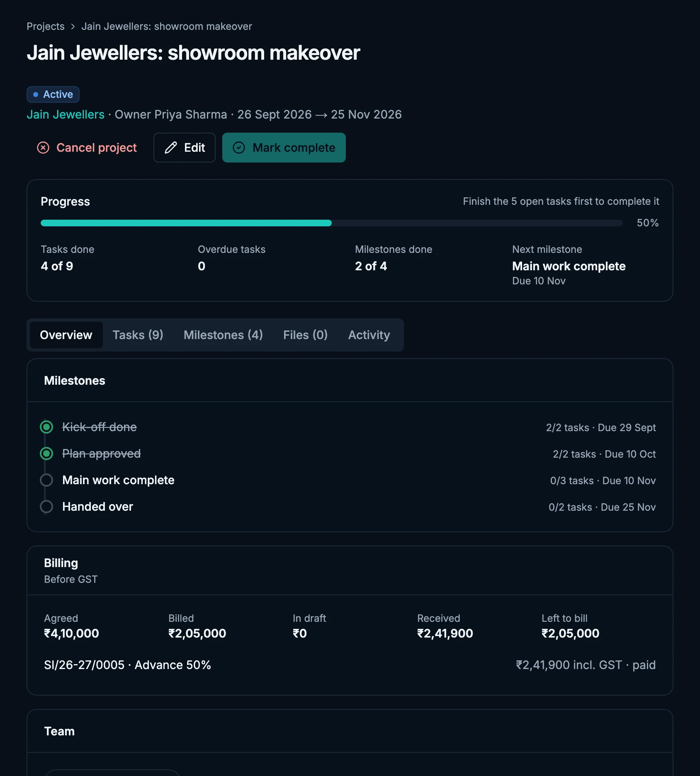Screen dimensions: 700x776
Task: Click the Kick-off done milestone status circle
Action: pyautogui.click(x=46, y=427)
